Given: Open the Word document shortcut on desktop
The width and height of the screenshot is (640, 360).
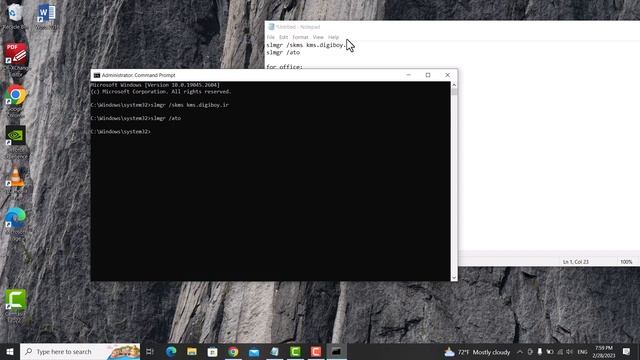Looking at the screenshot, I should point(46,17).
